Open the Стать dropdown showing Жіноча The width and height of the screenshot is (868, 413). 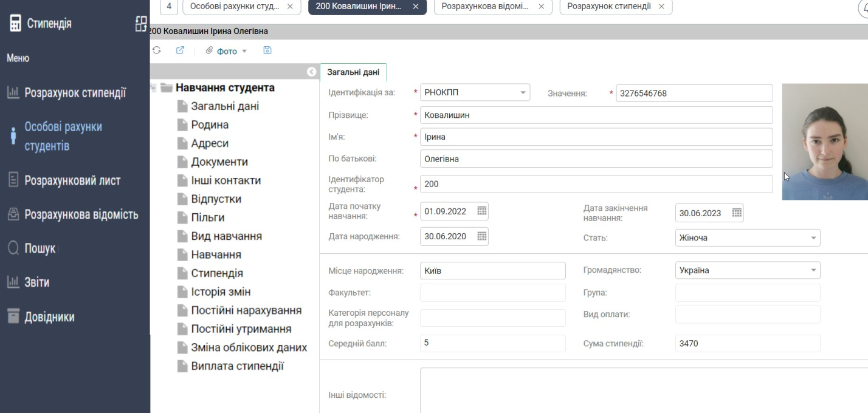813,237
